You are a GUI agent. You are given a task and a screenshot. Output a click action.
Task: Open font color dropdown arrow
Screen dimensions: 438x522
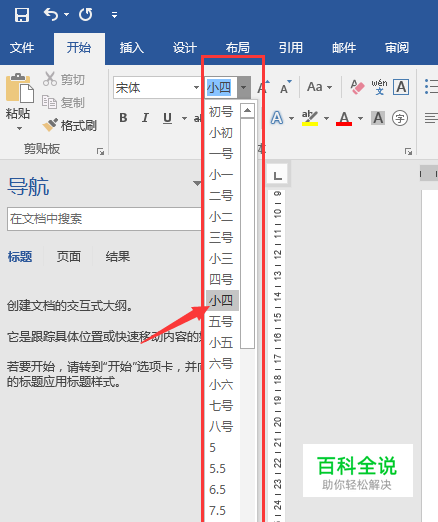click(x=360, y=118)
